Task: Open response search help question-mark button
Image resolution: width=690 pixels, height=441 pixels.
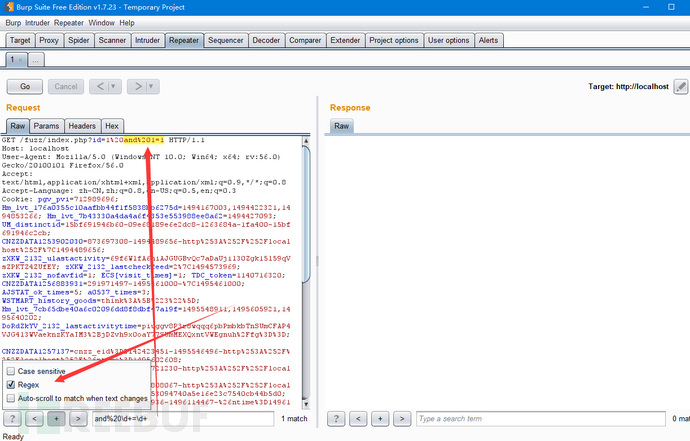Action: (336, 419)
